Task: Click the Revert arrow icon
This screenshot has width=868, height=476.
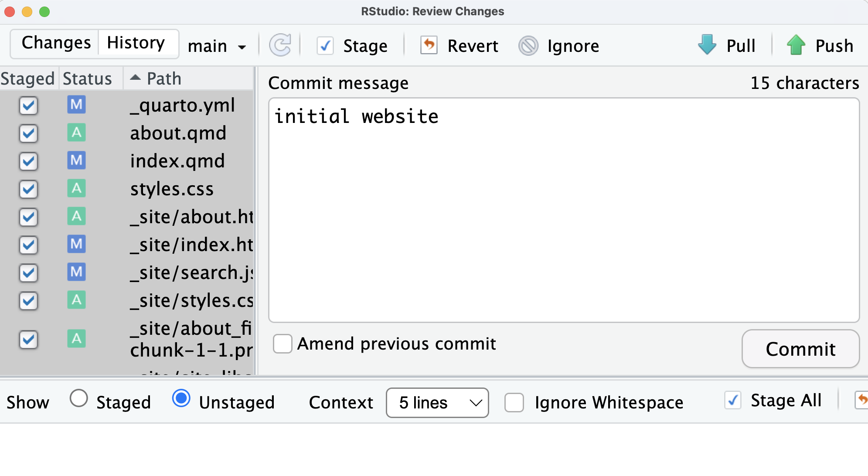Action: tap(429, 45)
